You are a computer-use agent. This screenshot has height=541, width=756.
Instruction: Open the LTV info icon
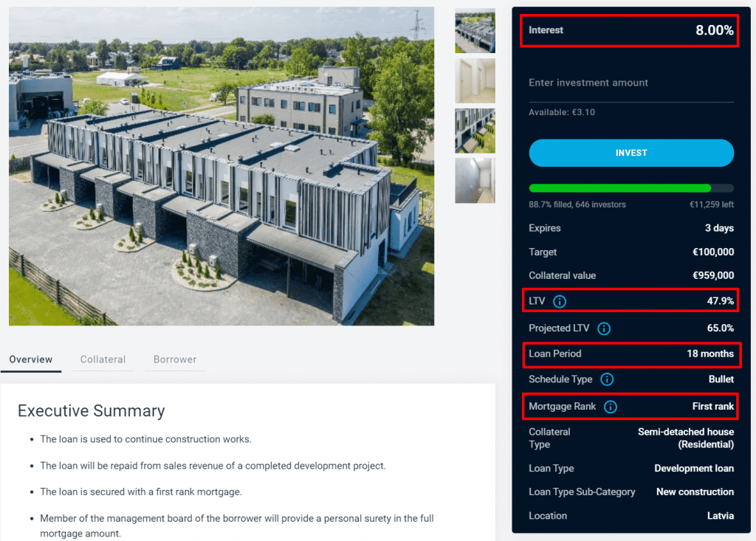tap(560, 301)
